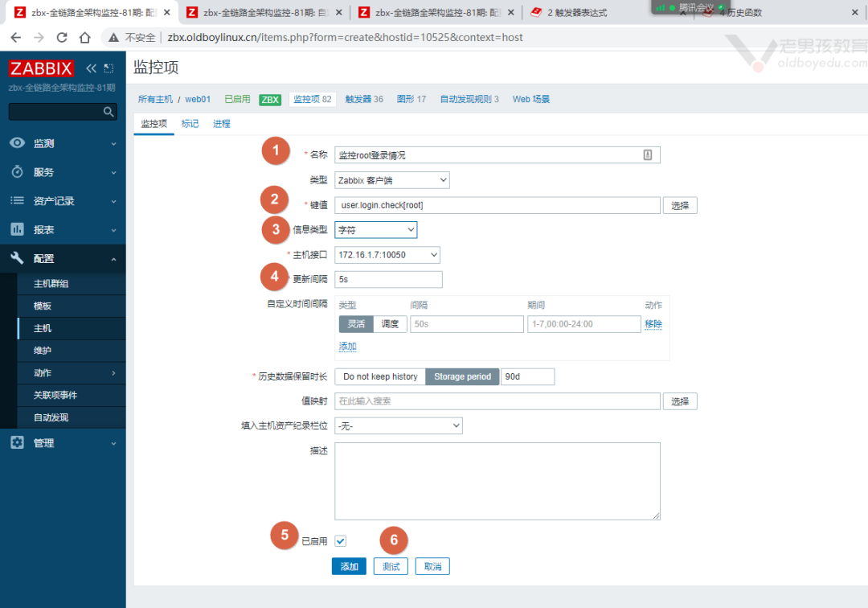Click the 取消 button
Screen dimensions: 868x608
click(433, 566)
